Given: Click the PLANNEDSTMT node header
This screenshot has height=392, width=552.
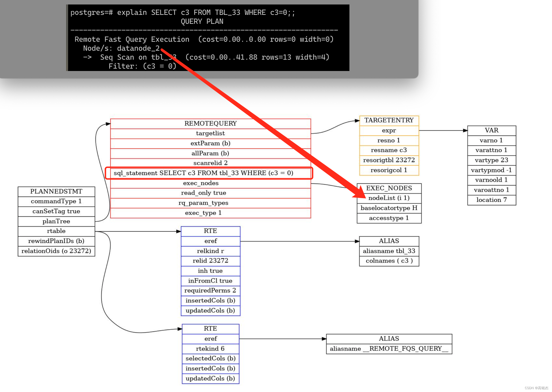Looking at the screenshot, I should coord(56,192).
